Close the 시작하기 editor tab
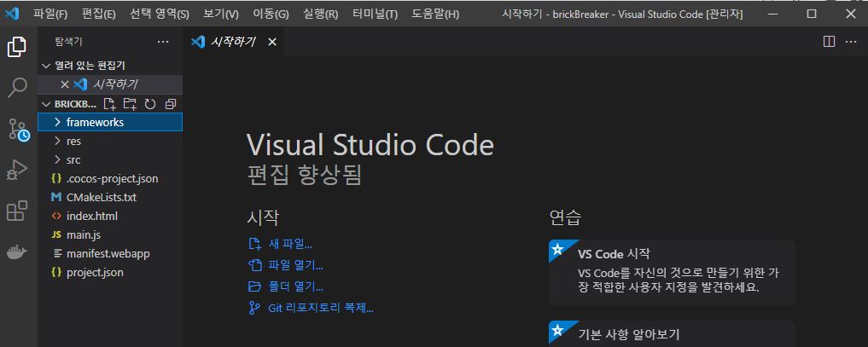Screen dimensions: 868x347 (x=271, y=42)
